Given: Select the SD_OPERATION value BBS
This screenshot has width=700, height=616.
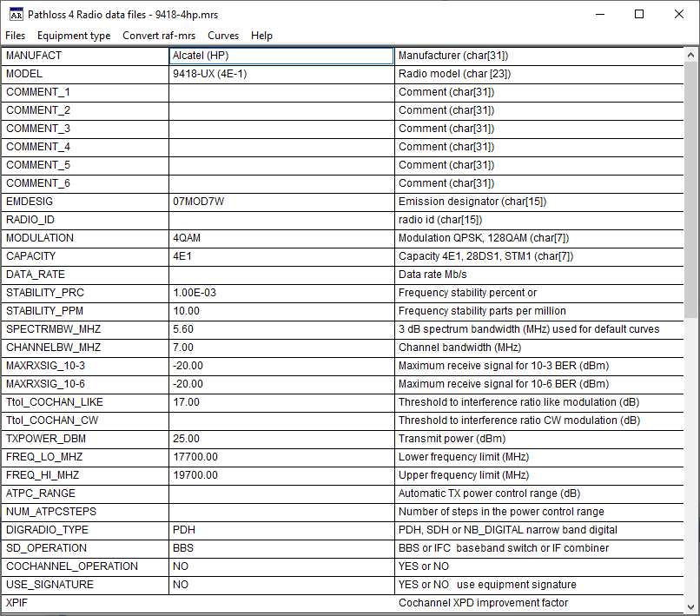Looking at the screenshot, I should [281, 548].
